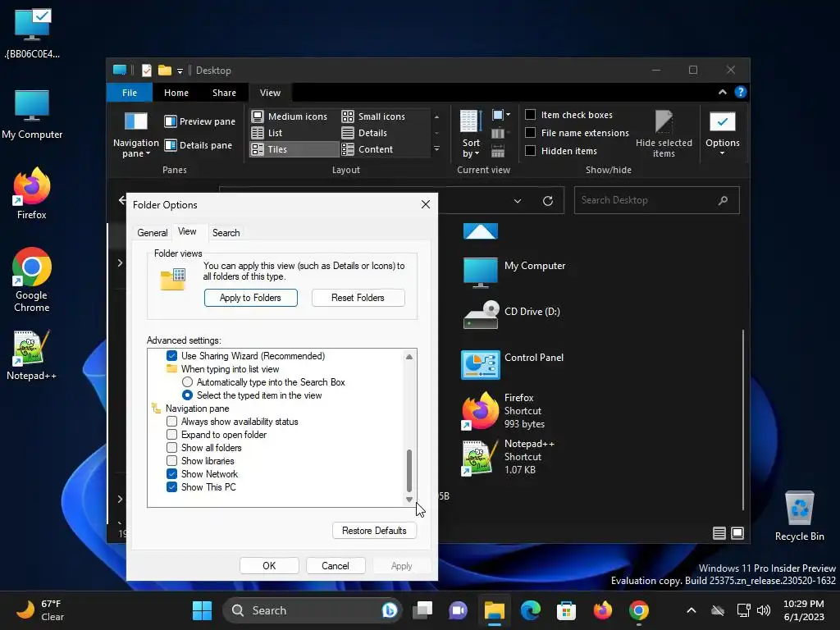The width and height of the screenshot is (840, 630).
Task: Click Hide selected items icon
Action: (x=664, y=135)
